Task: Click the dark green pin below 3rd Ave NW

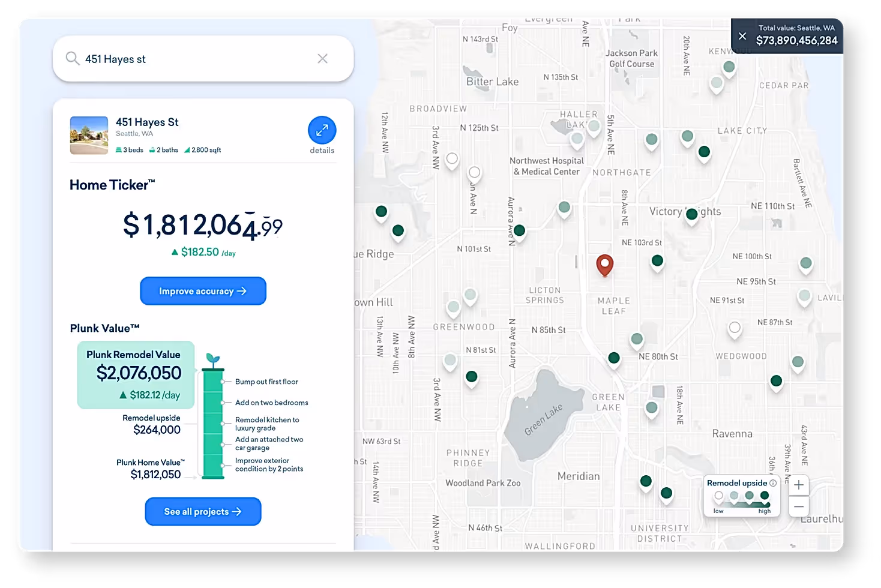Action: [472, 378]
